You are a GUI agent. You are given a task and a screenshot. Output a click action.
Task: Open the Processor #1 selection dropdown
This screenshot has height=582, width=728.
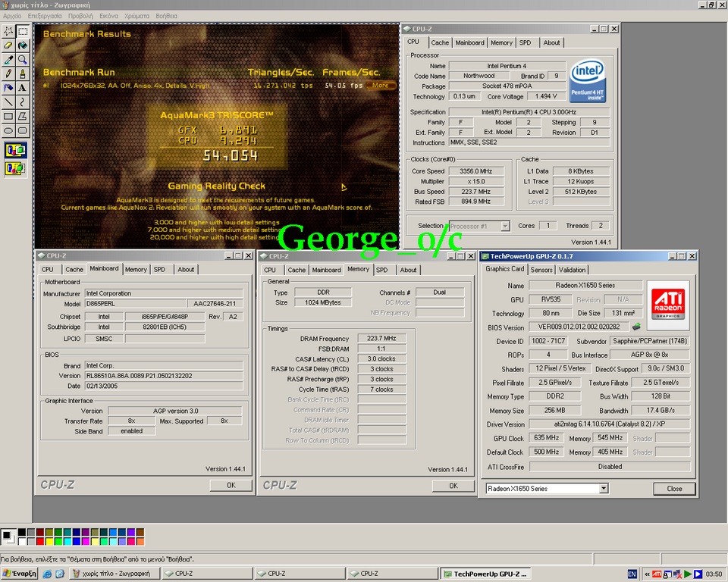coord(505,226)
